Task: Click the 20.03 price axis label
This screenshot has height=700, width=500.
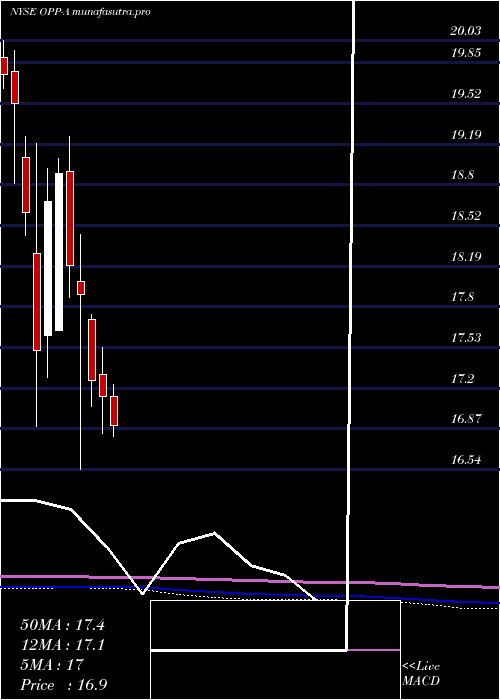Action: [x=466, y=31]
